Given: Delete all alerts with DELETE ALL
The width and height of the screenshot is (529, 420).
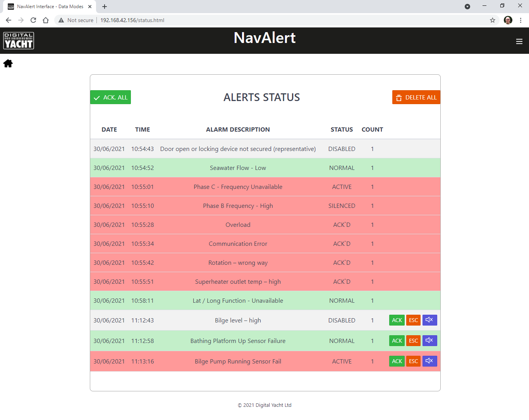Looking at the screenshot, I should (416, 97).
